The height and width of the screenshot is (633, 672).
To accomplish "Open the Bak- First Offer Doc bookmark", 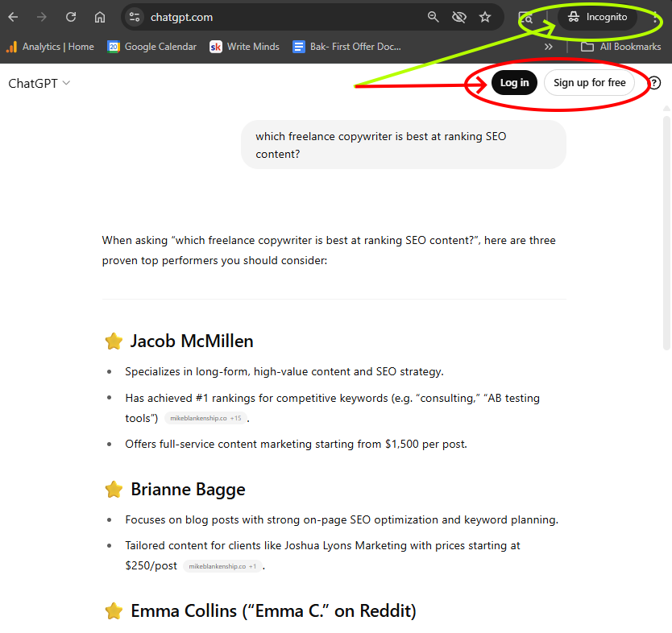I will tap(346, 47).
